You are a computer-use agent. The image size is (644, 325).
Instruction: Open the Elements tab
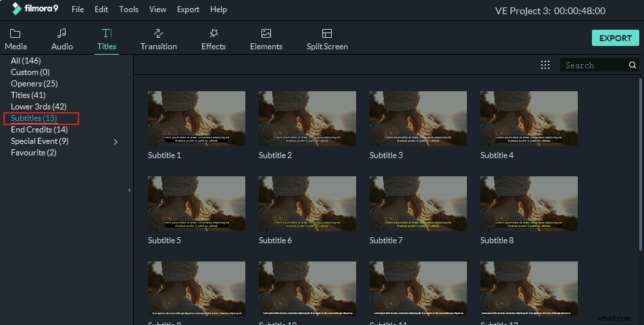pyautogui.click(x=266, y=39)
